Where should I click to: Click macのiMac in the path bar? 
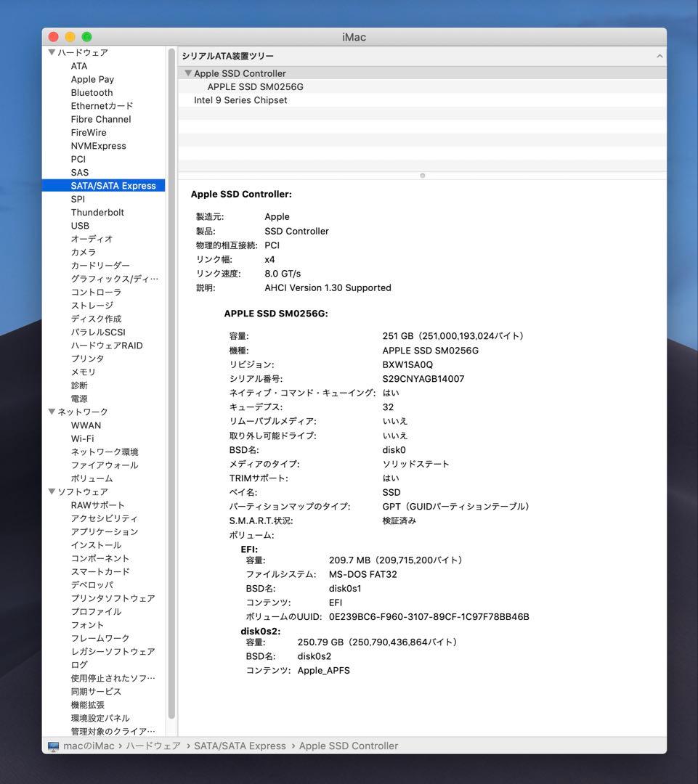click(x=89, y=746)
